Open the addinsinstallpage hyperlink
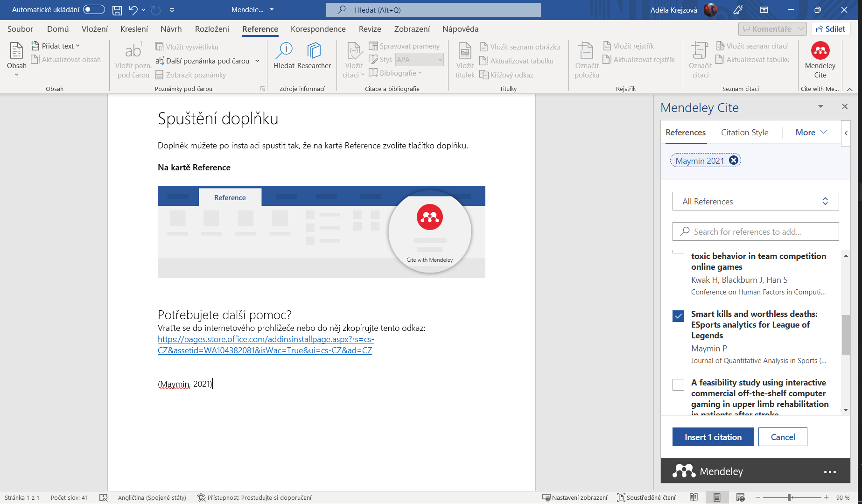Image resolution: width=862 pixels, height=504 pixels. 266,345
